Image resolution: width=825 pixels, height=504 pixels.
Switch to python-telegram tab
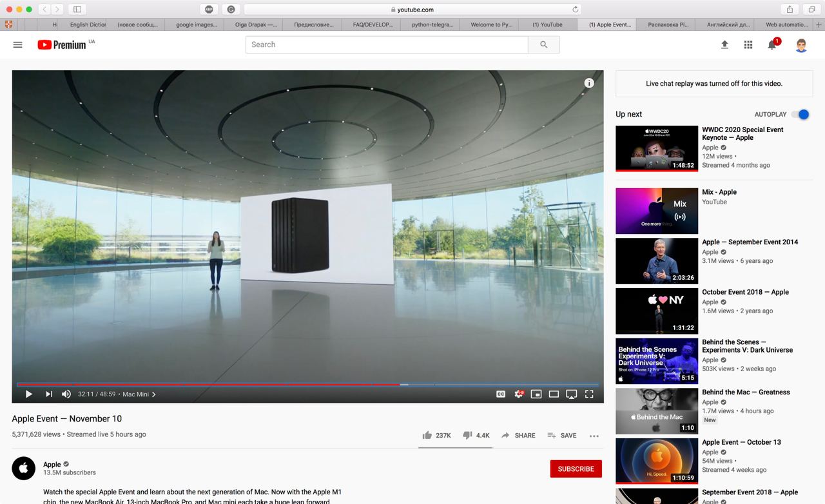(431, 24)
